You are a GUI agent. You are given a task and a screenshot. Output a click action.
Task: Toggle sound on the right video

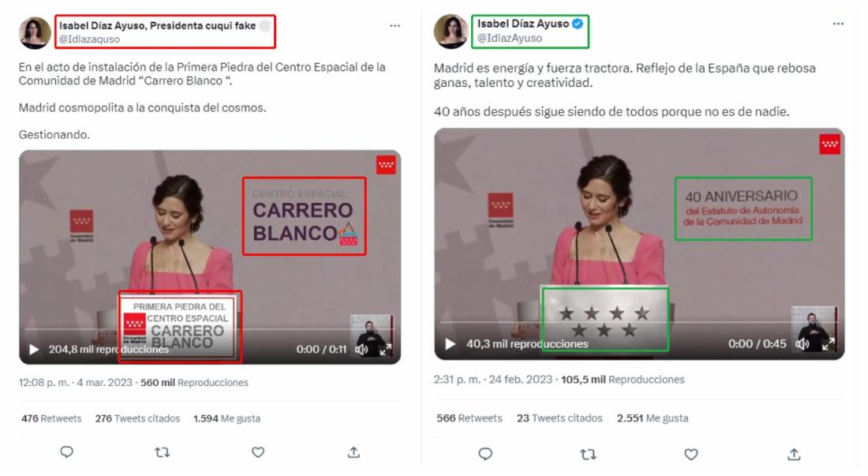802,343
